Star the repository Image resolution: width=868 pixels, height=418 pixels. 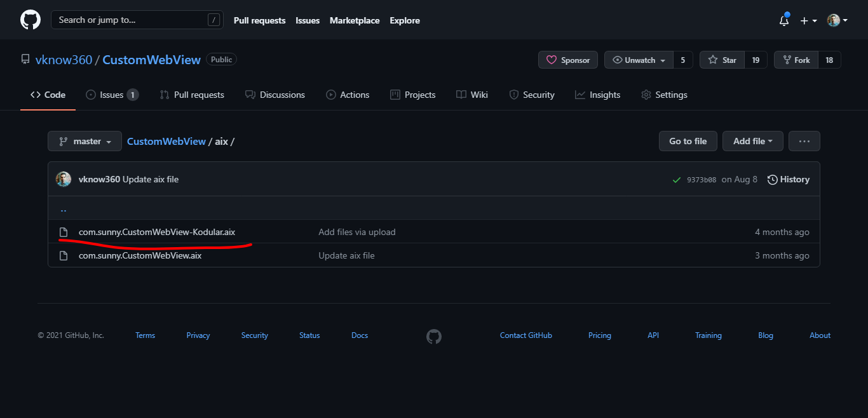click(722, 60)
